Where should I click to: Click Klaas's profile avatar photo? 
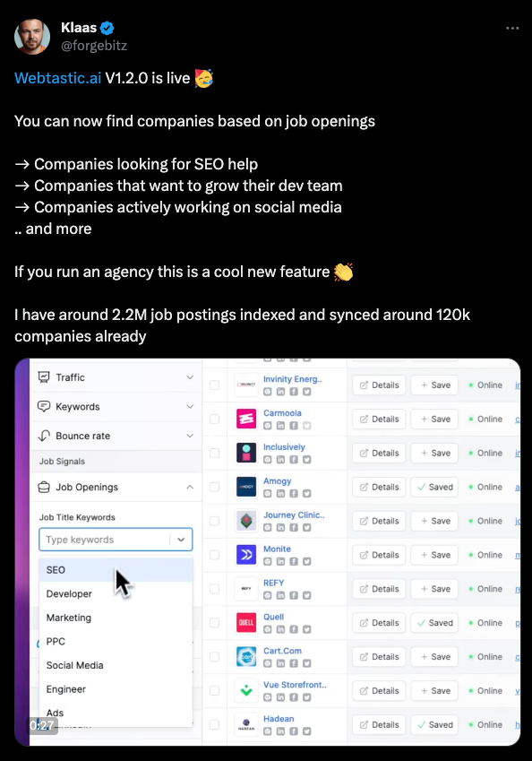32,37
